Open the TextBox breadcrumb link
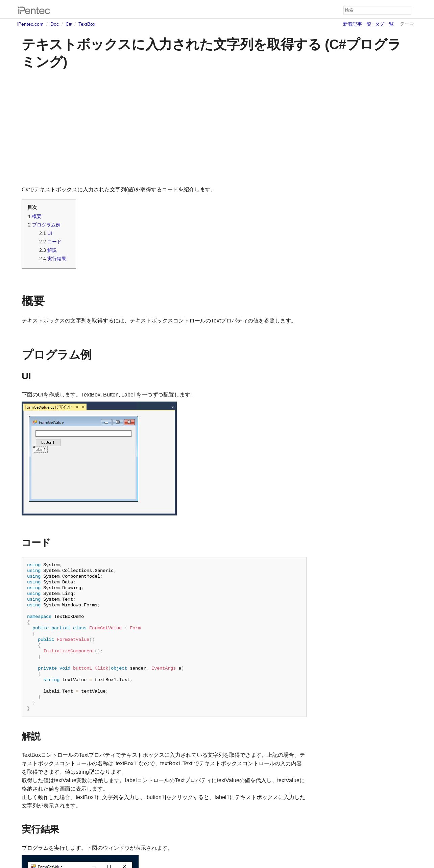The width and height of the screenshot is (434, 868). pos(87,24)
